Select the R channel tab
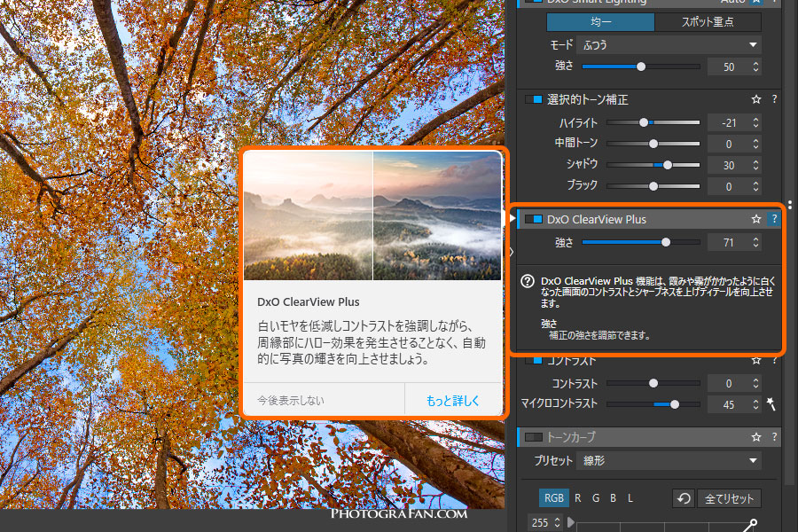798x532 pixels. tap(577, 498)
